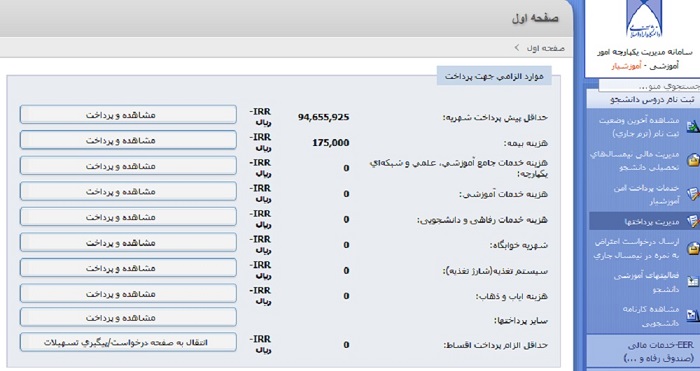The image size is (700, 371).
Task: Click the label حداقل الزام پرداخت اقساط
Action: tap(496, 345)
